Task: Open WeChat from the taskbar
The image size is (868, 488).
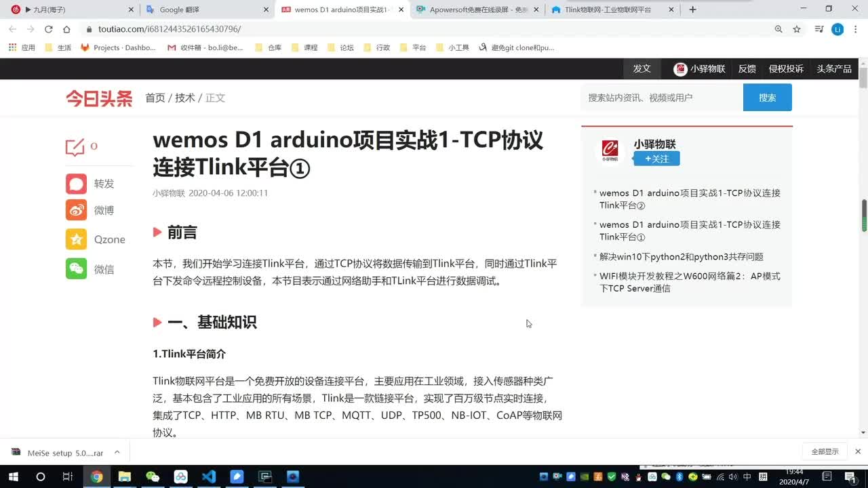Action: tap(153, 476)
